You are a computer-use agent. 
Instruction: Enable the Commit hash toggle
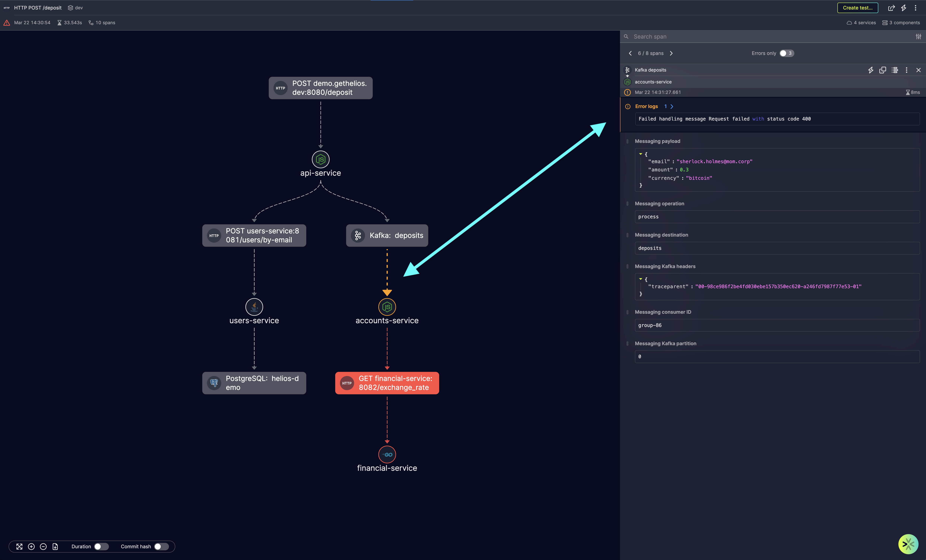tap(161, 546)
